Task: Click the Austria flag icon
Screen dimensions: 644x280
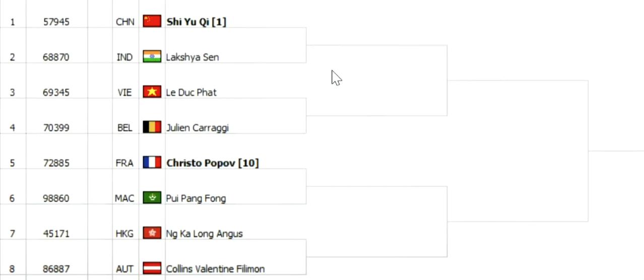Action: [152, 268]
